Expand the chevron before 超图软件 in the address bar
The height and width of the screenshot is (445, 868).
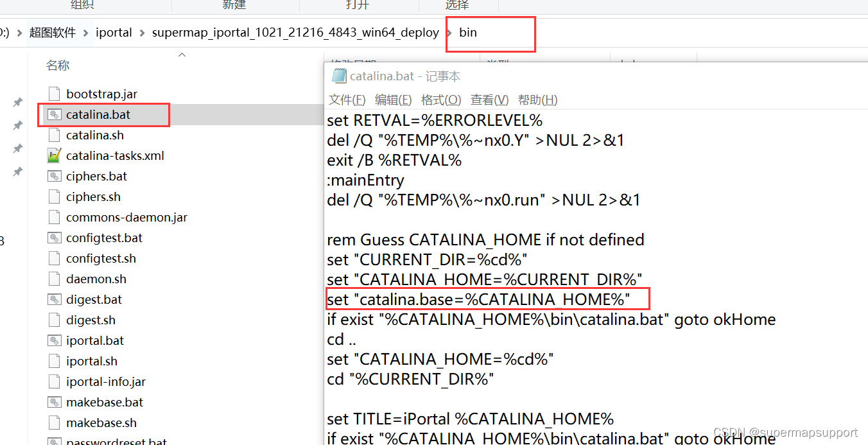click(19, 32)
